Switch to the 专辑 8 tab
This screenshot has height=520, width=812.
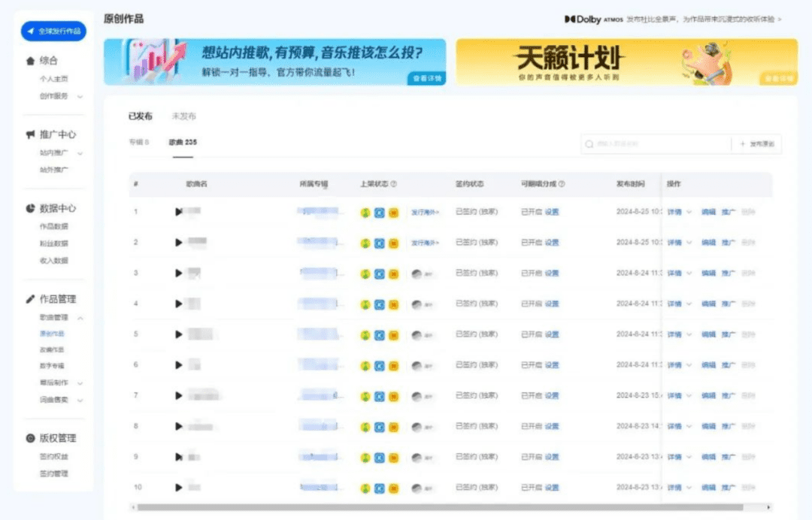[138, 142]
